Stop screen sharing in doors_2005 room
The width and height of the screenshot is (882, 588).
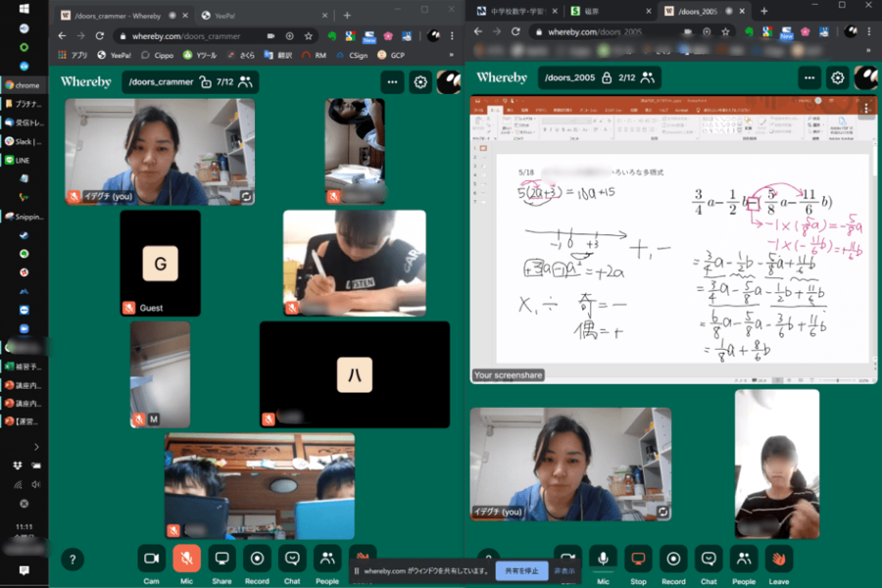(638, 558)
